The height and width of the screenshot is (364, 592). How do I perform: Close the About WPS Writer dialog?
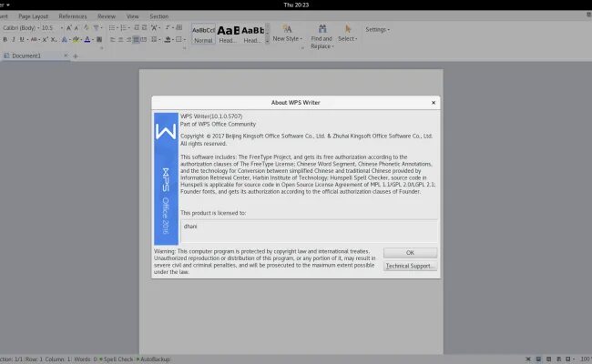tap(434, 103)
